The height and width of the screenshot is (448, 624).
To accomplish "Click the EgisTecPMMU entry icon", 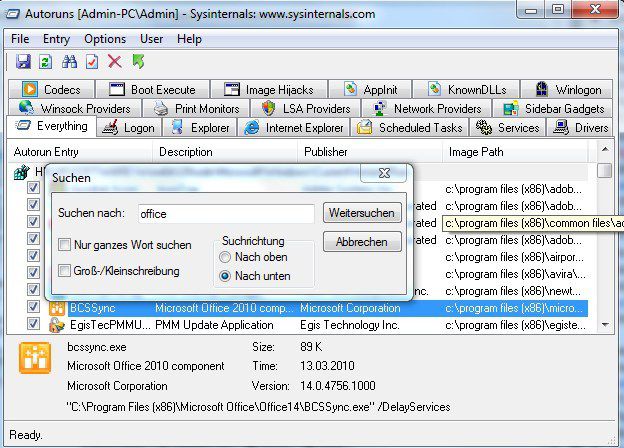I will [57, 325].
